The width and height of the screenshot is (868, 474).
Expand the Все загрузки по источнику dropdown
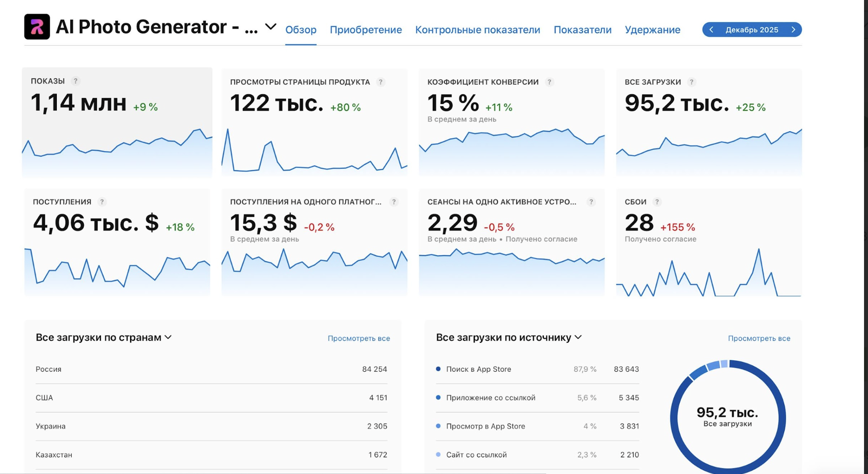tap(509, 337)
